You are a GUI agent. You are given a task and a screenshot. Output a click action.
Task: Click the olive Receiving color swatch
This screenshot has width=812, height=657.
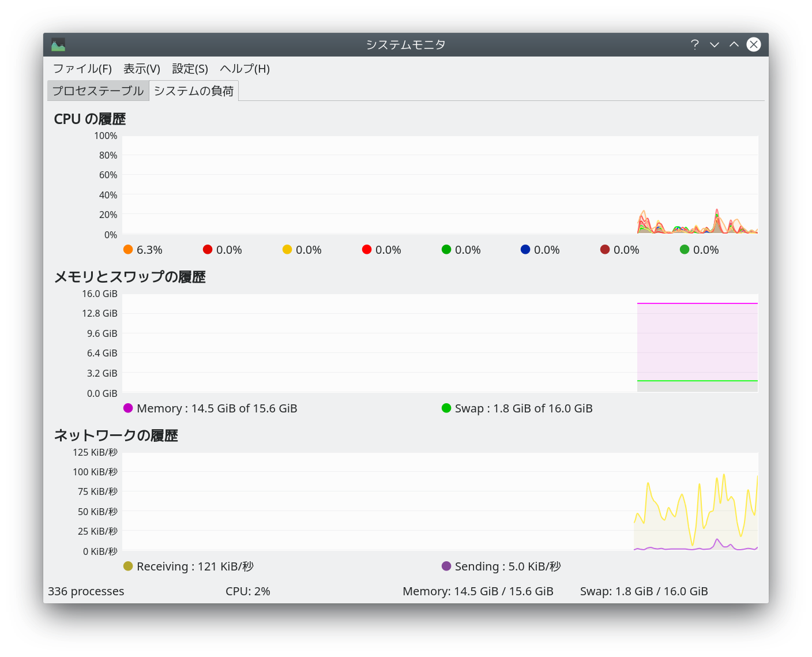[128, 566]
